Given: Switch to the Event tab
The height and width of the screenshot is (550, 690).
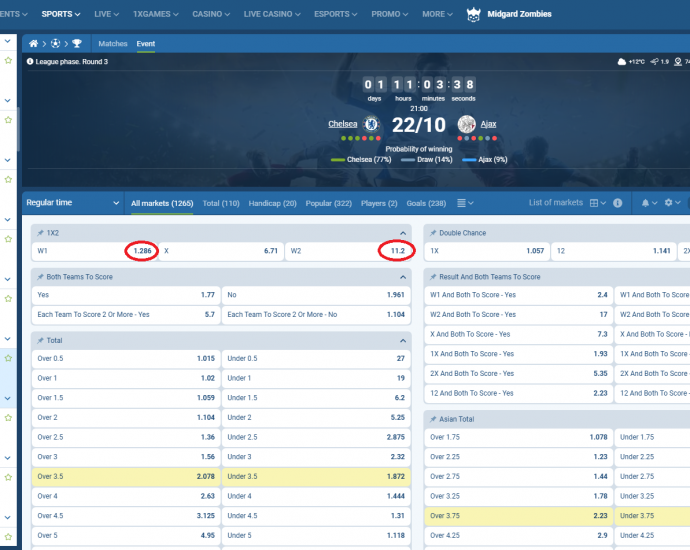Looking at the screenshot, I should click(146, 44).
